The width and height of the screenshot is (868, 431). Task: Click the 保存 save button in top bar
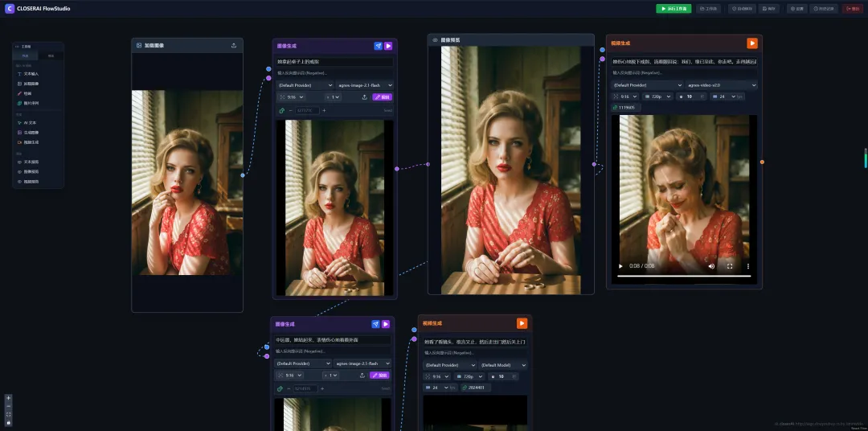click(769, 9)
